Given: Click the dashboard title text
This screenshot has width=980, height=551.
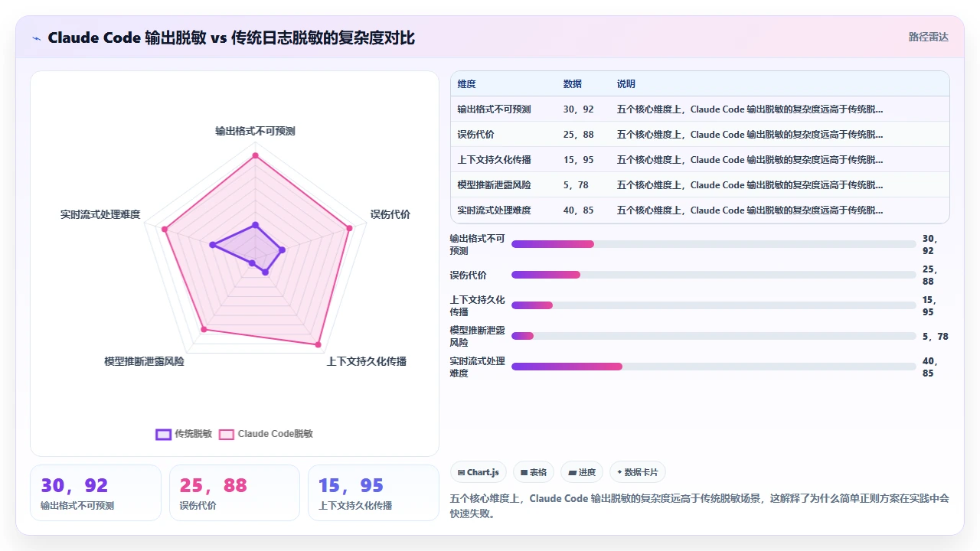Looking at the screenshot, I should click(x=231, y=37).
